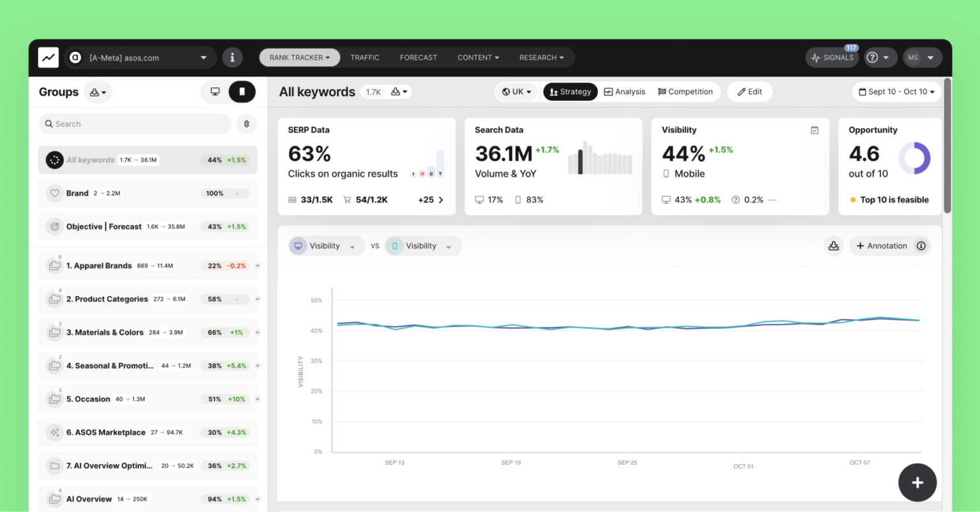Open the UK location dropdown
Viewport: 980px width, 512px height.
pos(516,91)
